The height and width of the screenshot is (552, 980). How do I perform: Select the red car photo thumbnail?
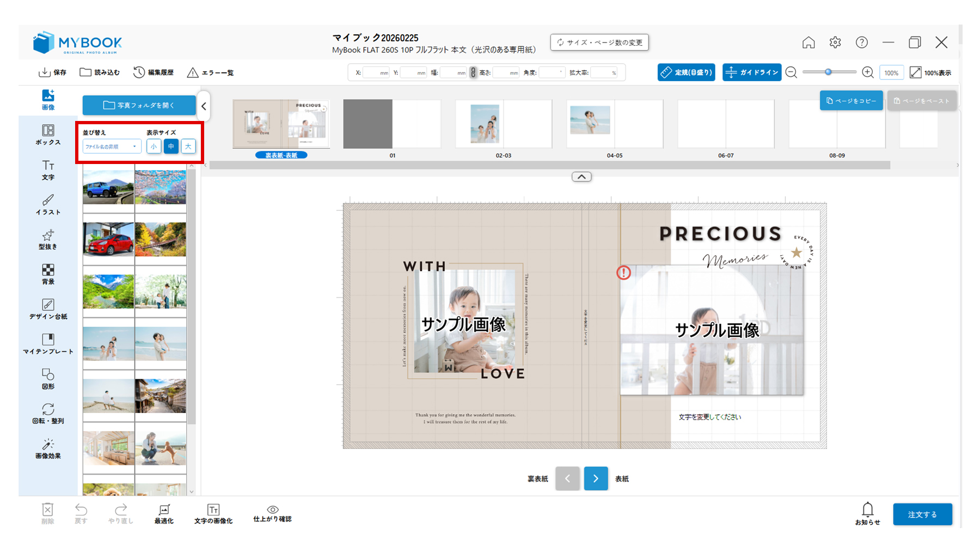pyautogui.click(x=108, y=239)
